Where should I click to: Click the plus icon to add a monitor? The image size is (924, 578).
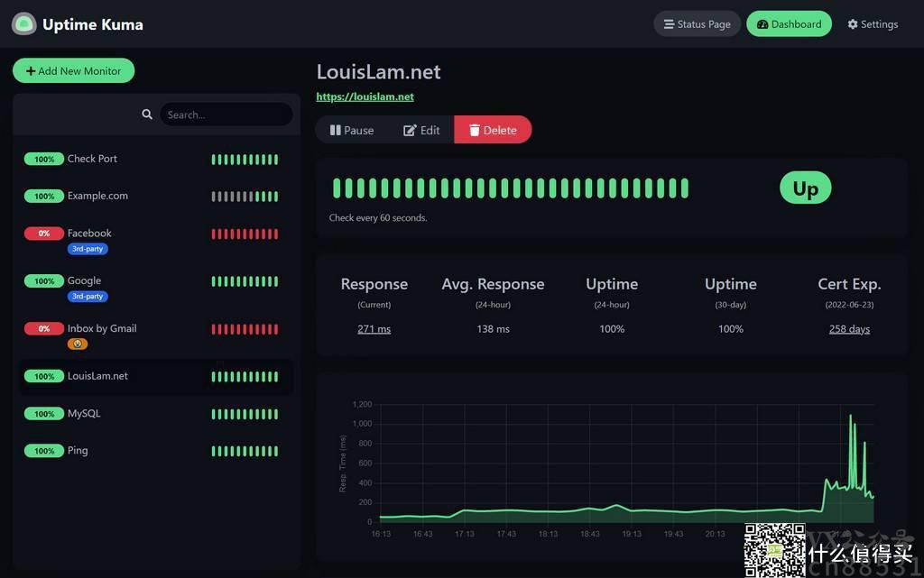pos(32,70)
